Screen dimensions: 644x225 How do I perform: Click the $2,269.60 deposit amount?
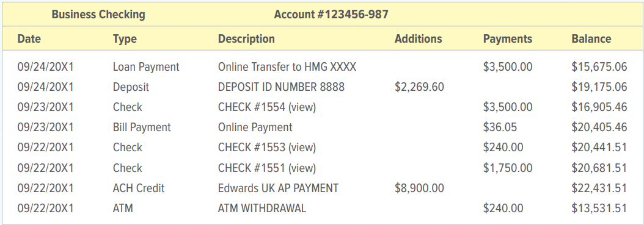419,87
